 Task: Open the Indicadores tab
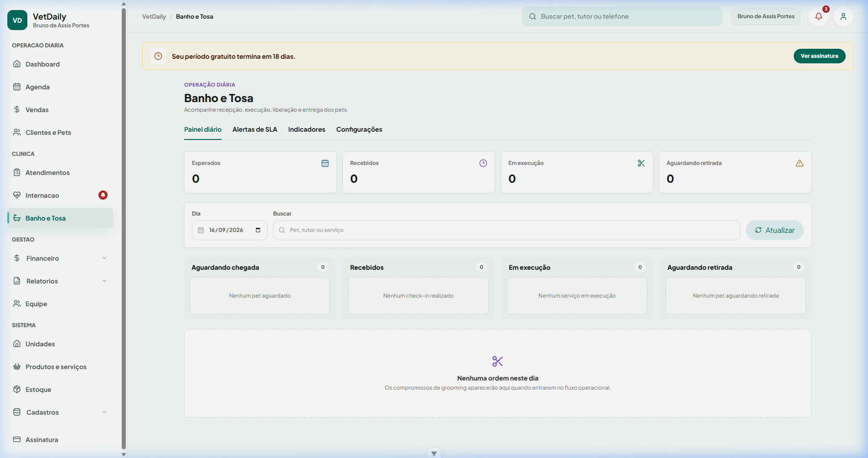[x=307, y=129]
